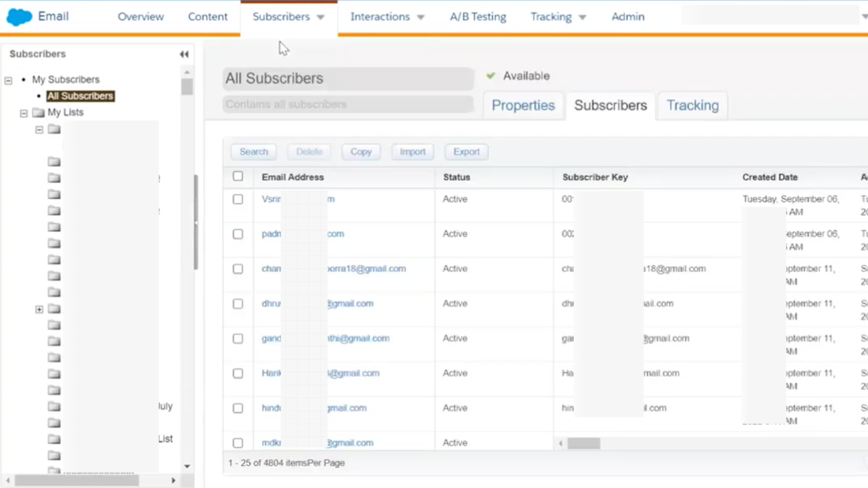
Task: Click the Salesforce cloud logo icon
Action: (x=19, y=17)
